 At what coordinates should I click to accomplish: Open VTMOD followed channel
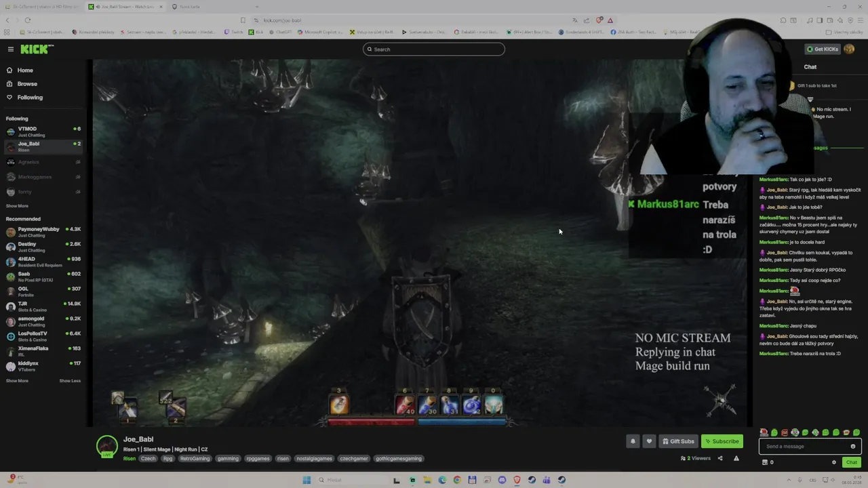pos(43,131)
